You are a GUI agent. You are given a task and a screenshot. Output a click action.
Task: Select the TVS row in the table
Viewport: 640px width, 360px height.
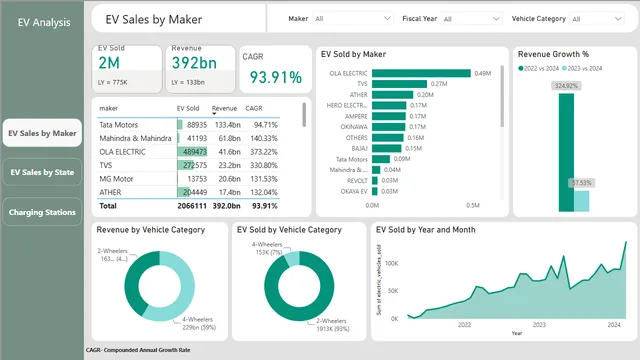[188, 165]
